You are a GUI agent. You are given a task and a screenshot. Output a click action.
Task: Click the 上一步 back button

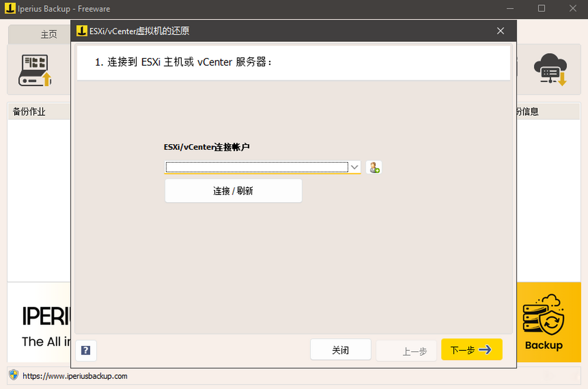[x=406, y=351]
